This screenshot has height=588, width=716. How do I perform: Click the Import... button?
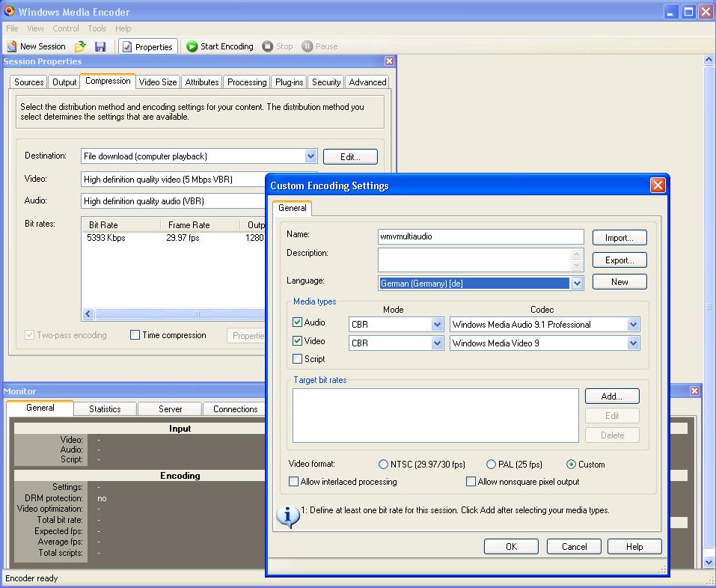pyautogui.click(x=619, y=238)
